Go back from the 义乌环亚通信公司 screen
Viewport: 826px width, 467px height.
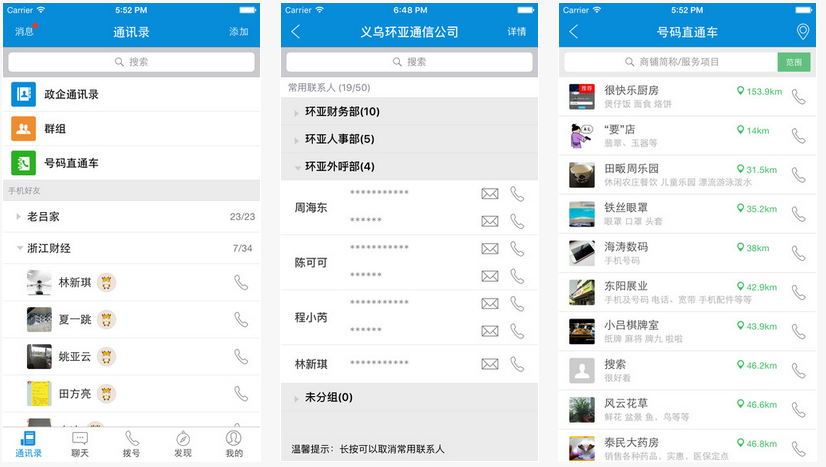pos(296,32)
